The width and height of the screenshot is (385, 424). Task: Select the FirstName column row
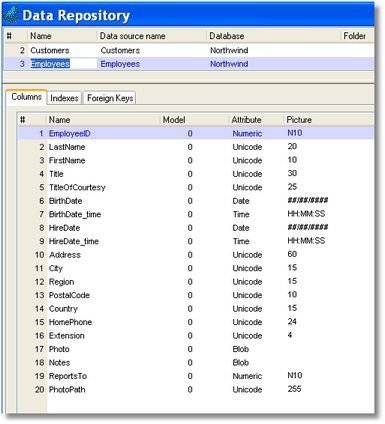click(x=196, y=160)
